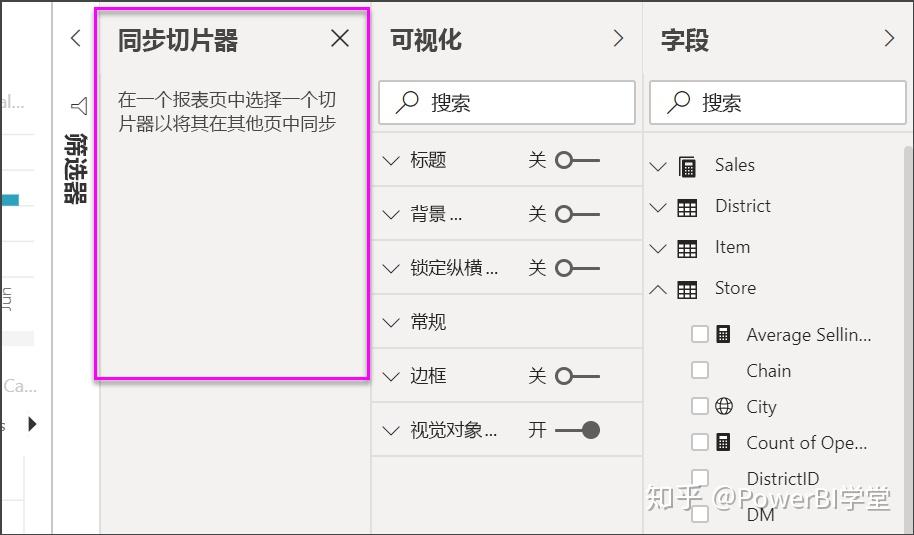Click the District table icon
Screen dimensions: 914x535
pos(687,207)
